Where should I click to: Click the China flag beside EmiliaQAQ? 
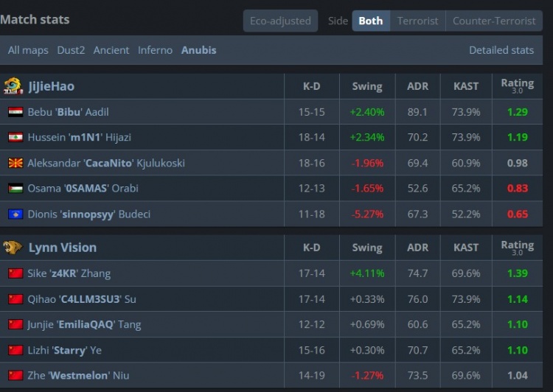click(x=15, y=324)
